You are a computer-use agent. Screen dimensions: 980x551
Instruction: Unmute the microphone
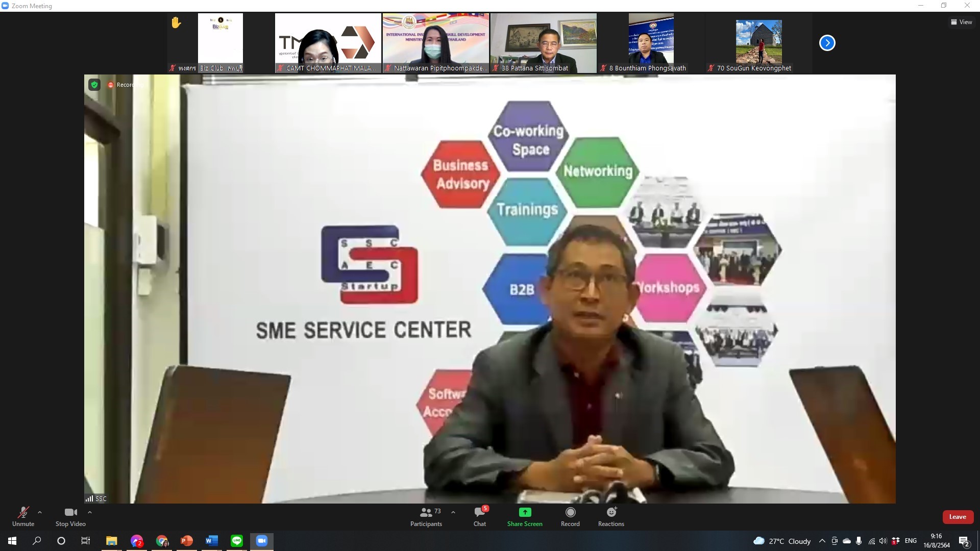[x=23, y=512]
